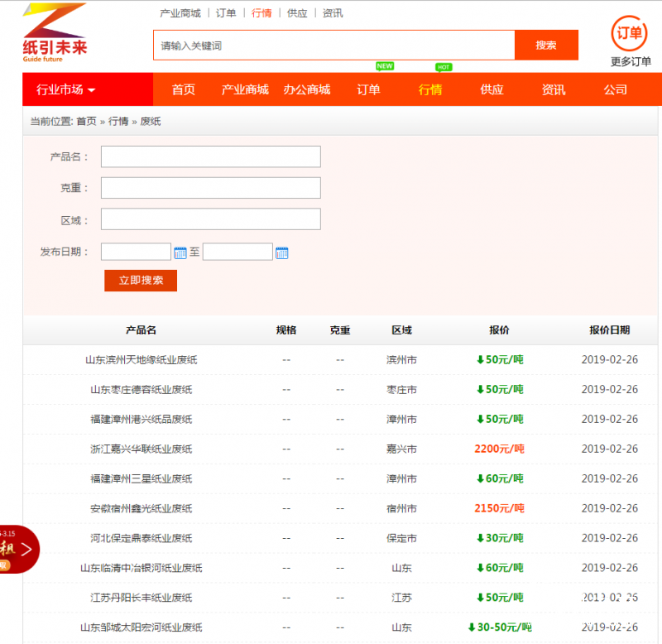Switch to the 供应 tab in red navbar
The image size is (662, 644).
click(x=492, y=89)
